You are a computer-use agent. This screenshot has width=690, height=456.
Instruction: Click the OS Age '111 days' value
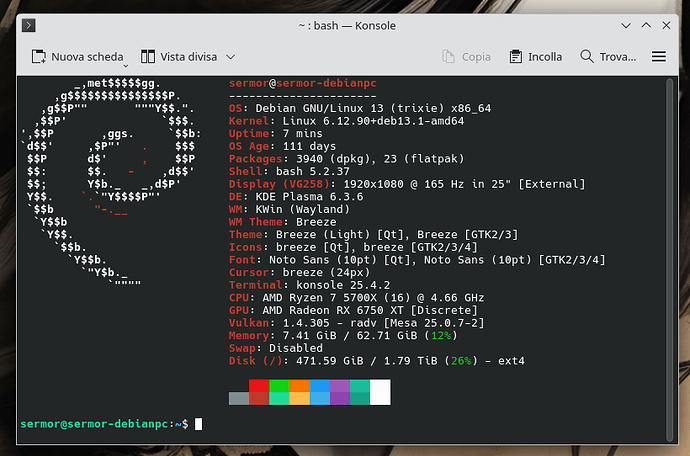(309, 146)
